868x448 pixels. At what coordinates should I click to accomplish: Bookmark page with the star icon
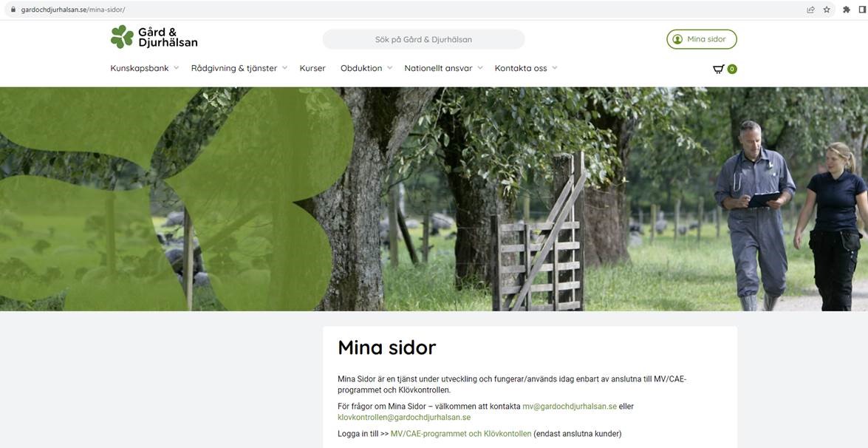pyautogui.click(x=827, y=10)
